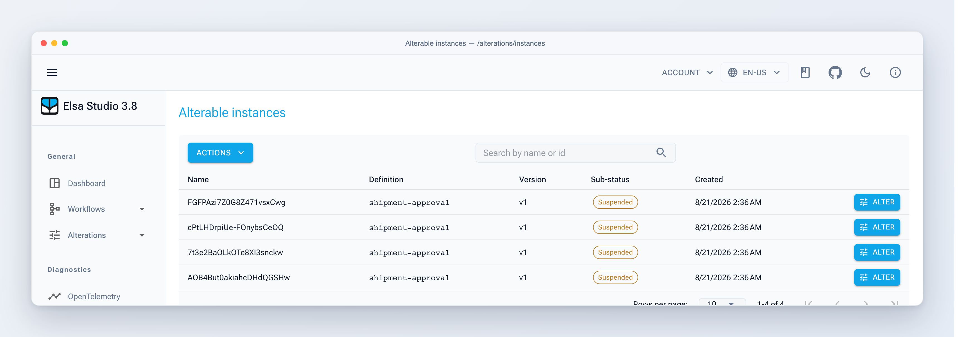The image size is (980, 337).
Task: Click ALTER for FGFPAzi7Z0G8Z471vsxCwg
Action: coord(877,202)
